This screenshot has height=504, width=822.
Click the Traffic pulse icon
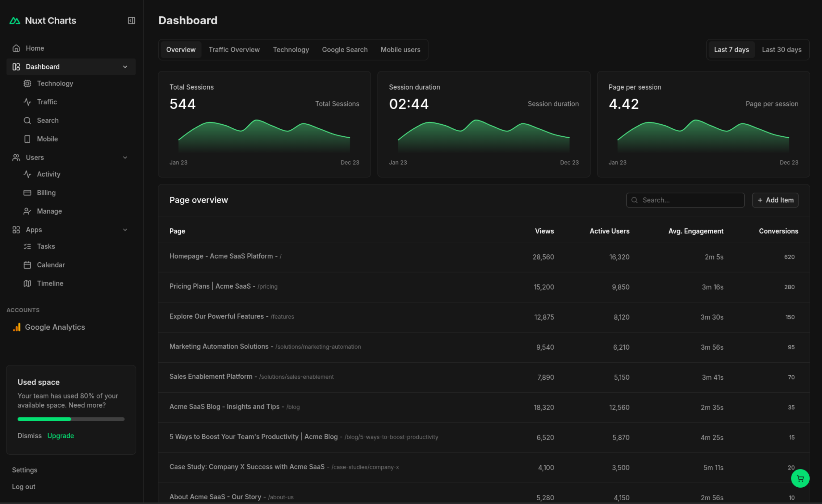[x=27, y=102]
